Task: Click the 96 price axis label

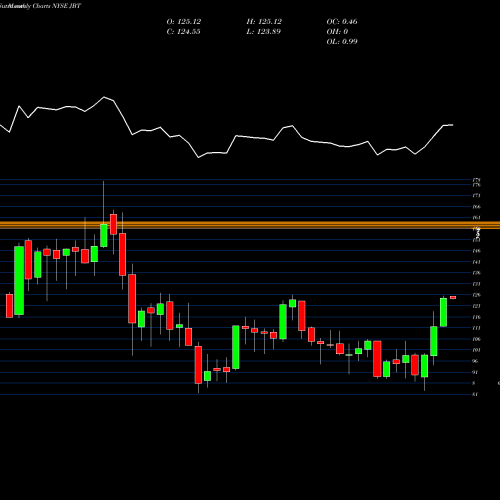Action: 475,361
